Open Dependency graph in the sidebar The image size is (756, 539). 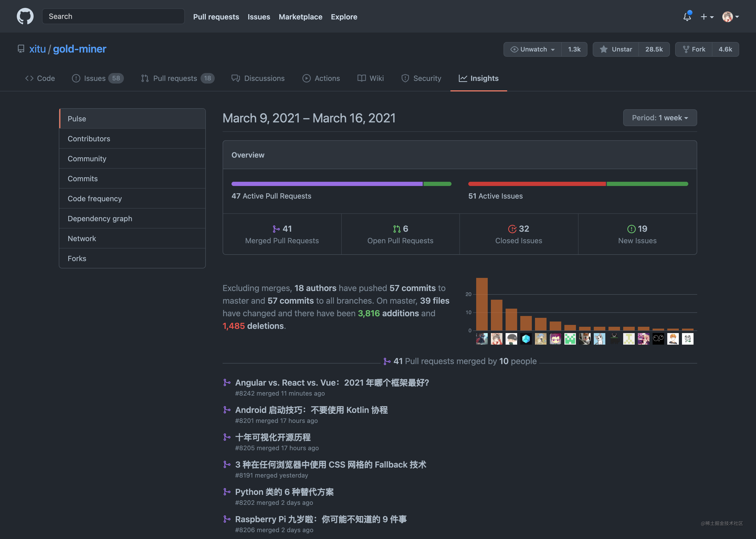click(132, 218)
